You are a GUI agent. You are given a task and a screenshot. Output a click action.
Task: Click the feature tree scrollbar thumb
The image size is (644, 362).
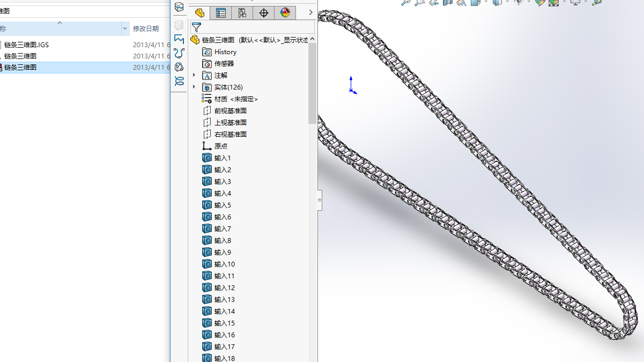tap(312, 83)
